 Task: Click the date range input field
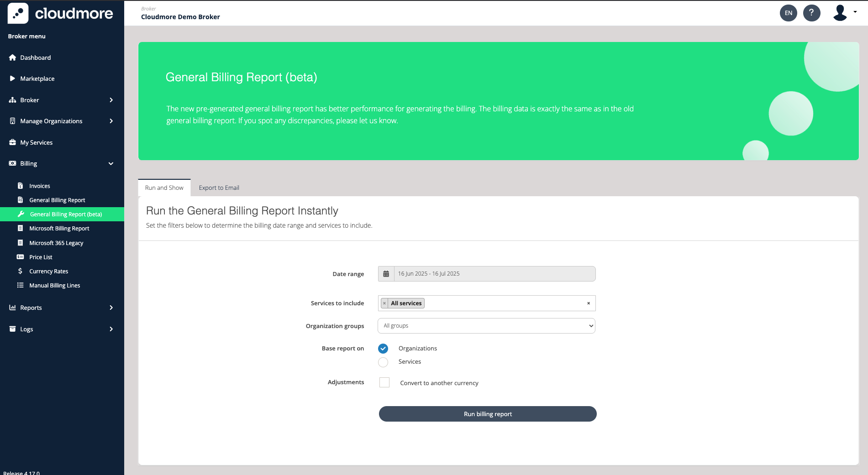point(494,274)
